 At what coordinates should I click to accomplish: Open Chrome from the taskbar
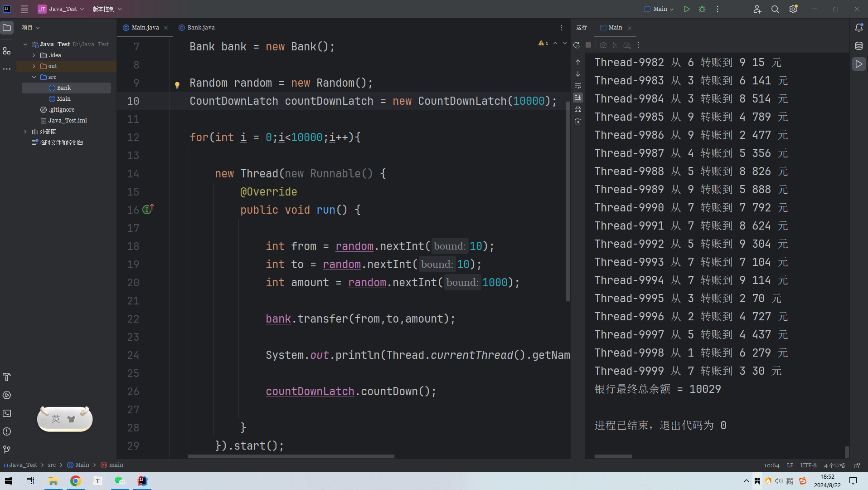[76, 481]
